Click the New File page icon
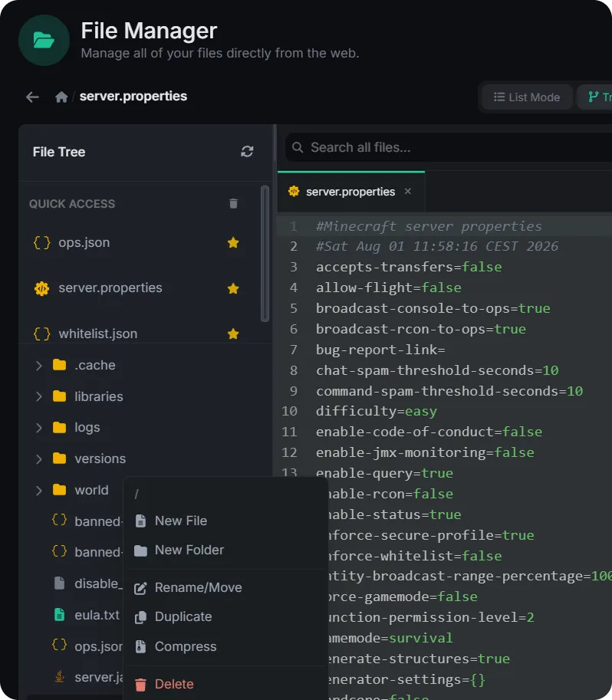Screen dimensions: 612x700 click(x=140, y=521)
